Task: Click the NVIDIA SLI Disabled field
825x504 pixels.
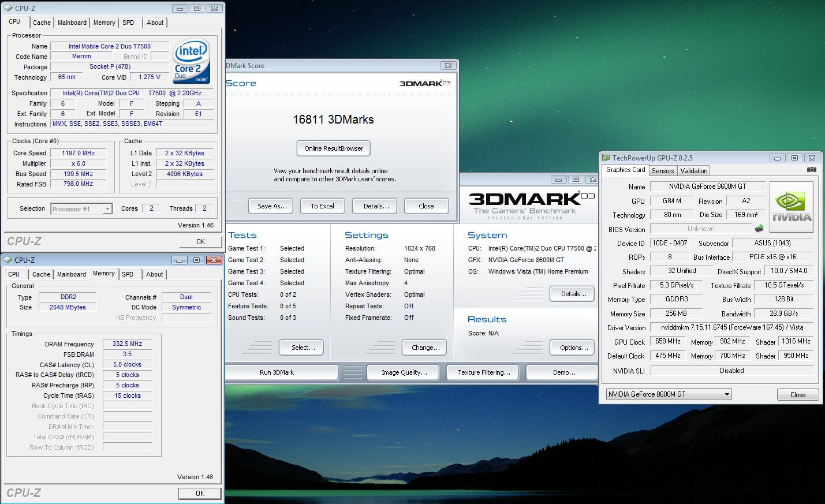Action: tap(732, 371)
